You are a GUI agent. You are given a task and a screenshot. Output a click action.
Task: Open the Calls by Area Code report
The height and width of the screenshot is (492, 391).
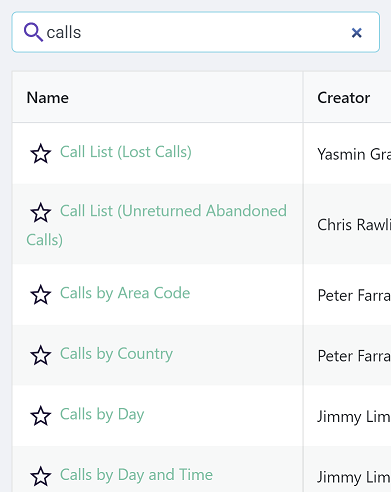[125, 293]
